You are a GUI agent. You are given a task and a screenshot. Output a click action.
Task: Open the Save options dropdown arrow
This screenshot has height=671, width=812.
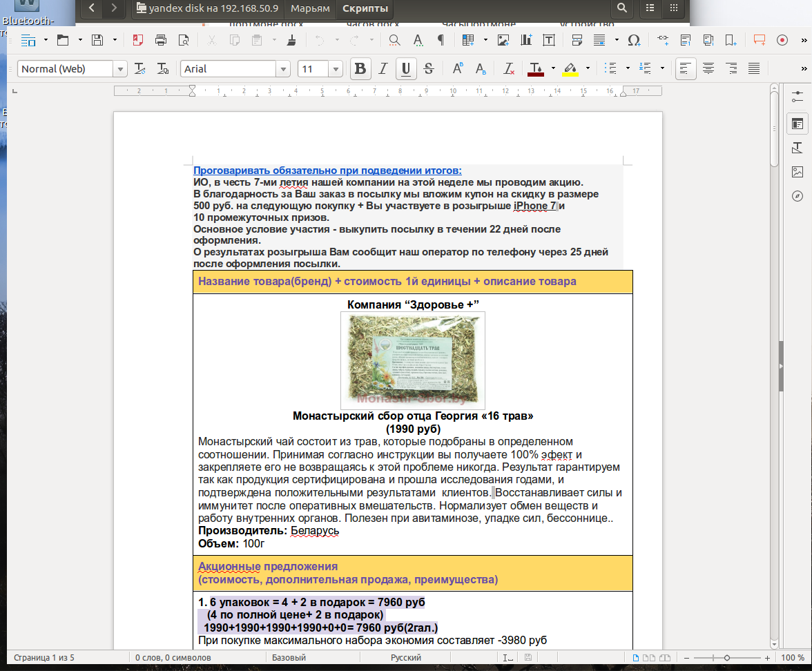coord(115,40)
